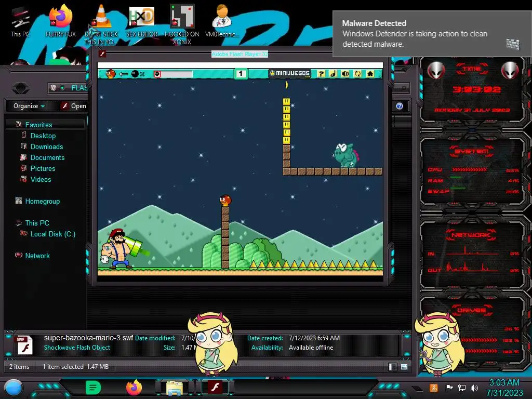The height and width of the screenshot is (399, 532).
Task: Click the Date created 7/12/2023 6:59 AM value
Action: (x=314, y=338)
